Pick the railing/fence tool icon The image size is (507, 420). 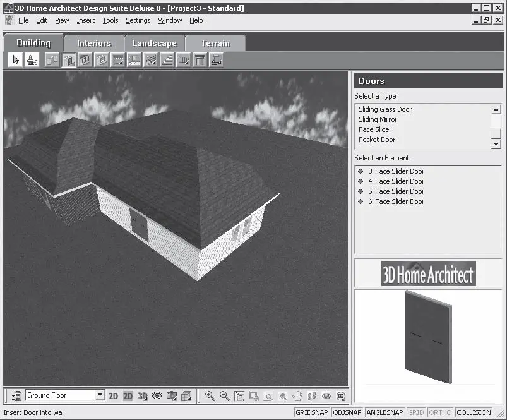click(183, 60)
